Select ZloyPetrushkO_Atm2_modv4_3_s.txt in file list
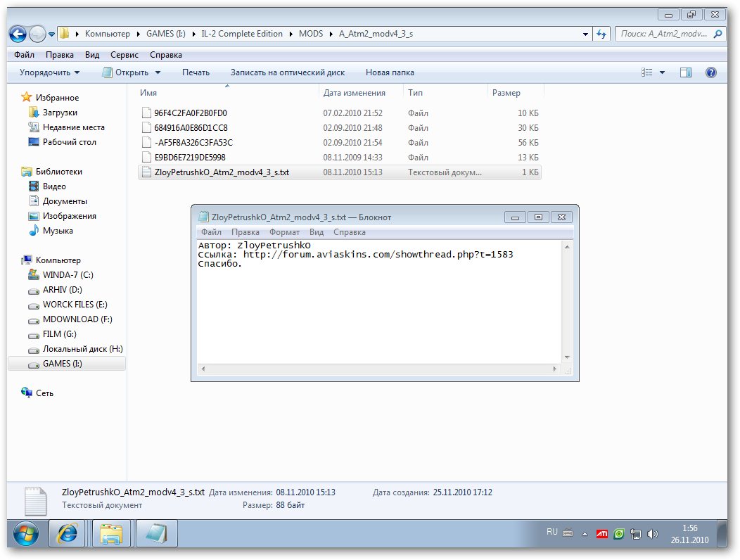 tap(340, 172)
